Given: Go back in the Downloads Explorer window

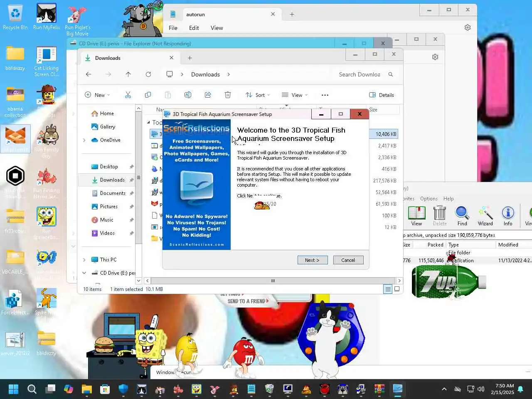Looking at the screenshot, I should [89, 74].
